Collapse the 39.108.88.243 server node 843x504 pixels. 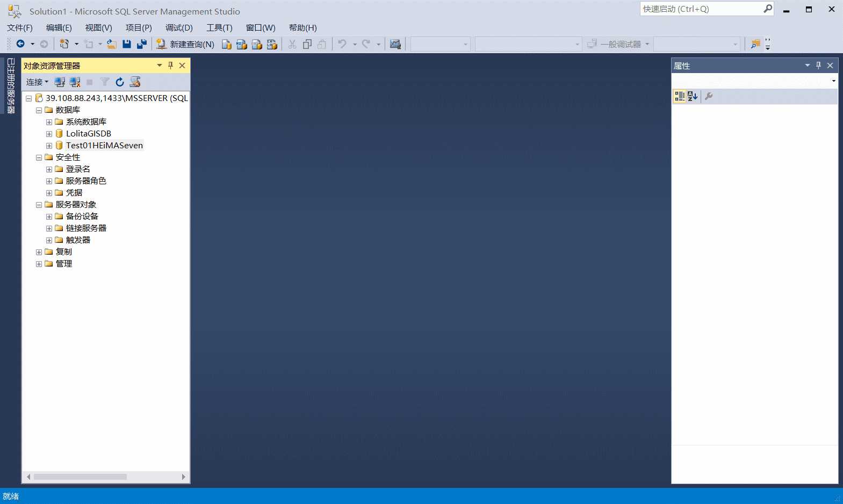(x=28, y=98)
